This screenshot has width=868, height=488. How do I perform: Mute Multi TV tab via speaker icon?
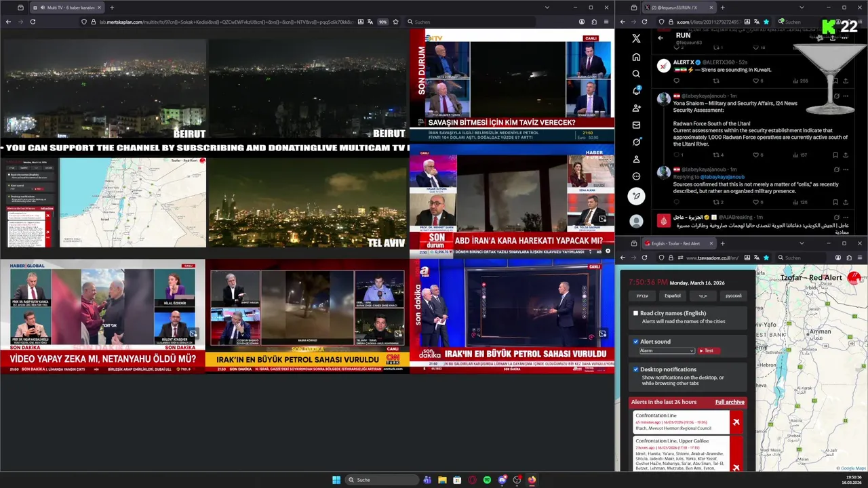(x=43, y=7)
